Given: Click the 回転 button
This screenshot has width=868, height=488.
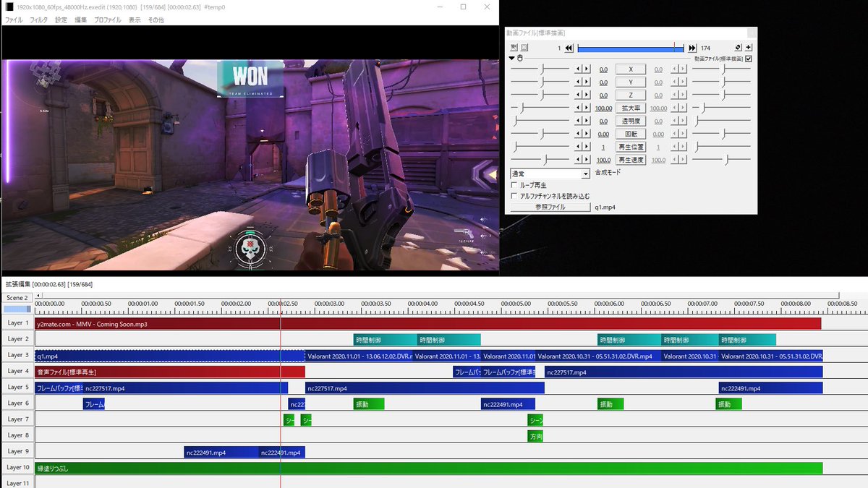Looking at the screenshot, I should pyautogui.click(x=631, y=134).
